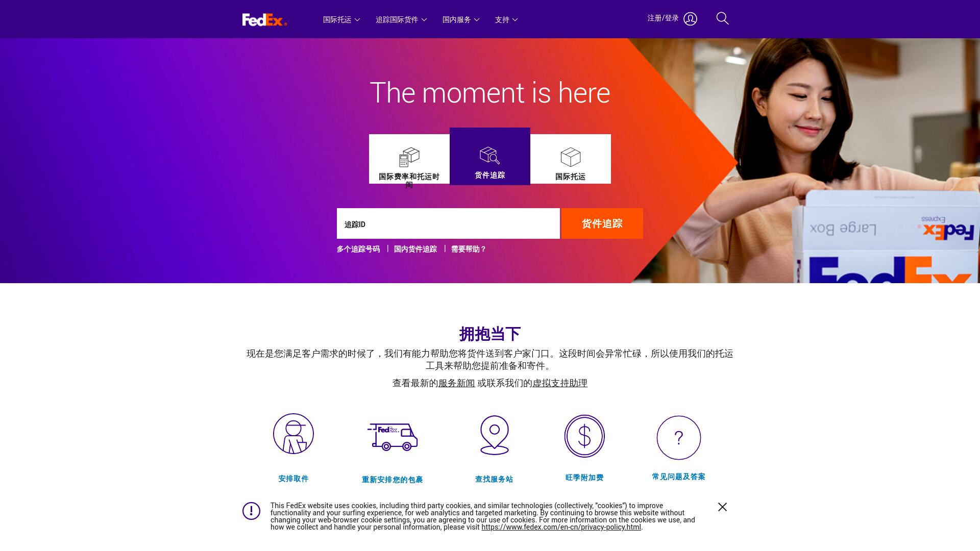
Task: Select the 安排取件 courier icon
Action: coord(293,434)
